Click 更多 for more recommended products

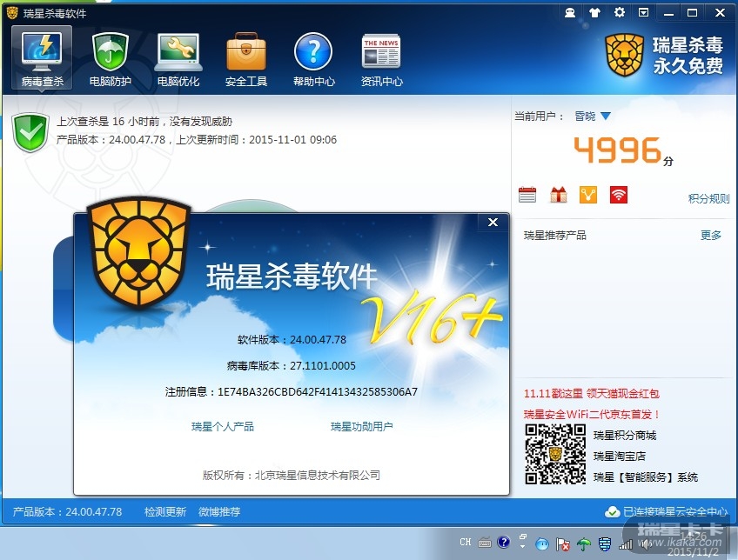[711, 235]
